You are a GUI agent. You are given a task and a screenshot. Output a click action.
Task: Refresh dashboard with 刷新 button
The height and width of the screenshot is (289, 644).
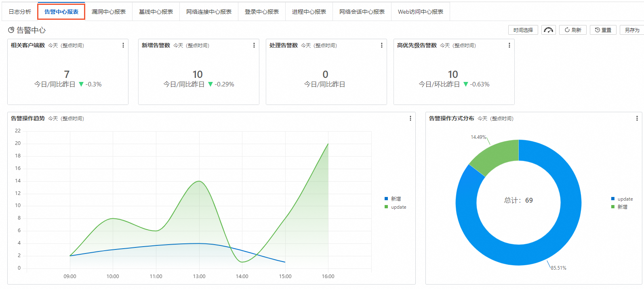click(573, 30)
